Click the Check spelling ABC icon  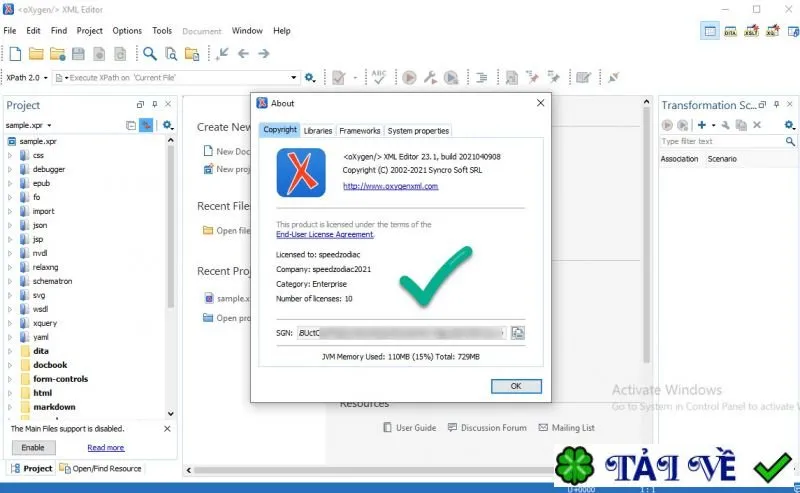(x=379, y=77)
